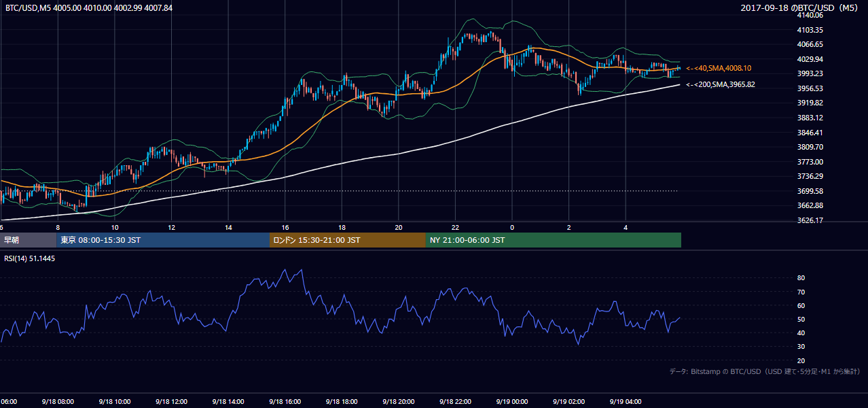Click the 9/18 08:00 time label
Image resolution: width=868 pixels, height=408 pixels.
[x=57, y=402]
